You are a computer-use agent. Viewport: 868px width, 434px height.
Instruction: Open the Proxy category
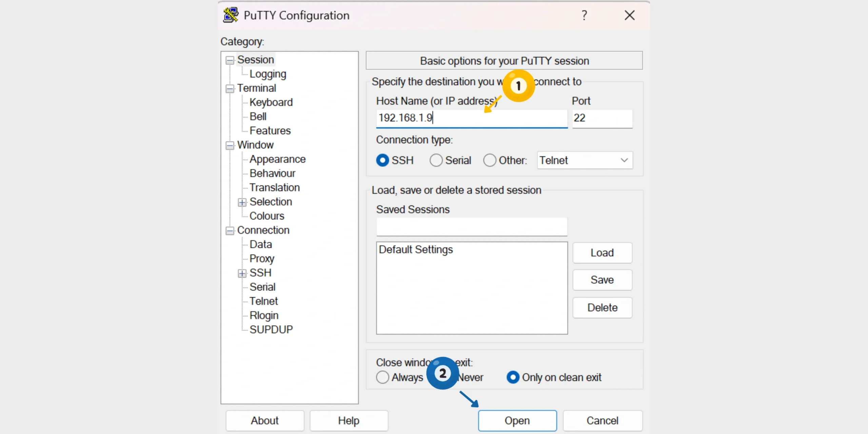coord(262,259)
